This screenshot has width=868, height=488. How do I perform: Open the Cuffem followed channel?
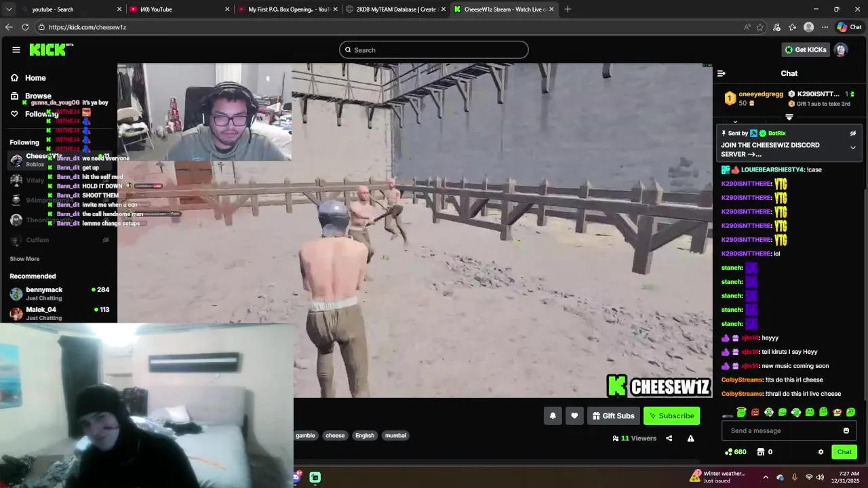pyautogui.click(x=59, y=240)
